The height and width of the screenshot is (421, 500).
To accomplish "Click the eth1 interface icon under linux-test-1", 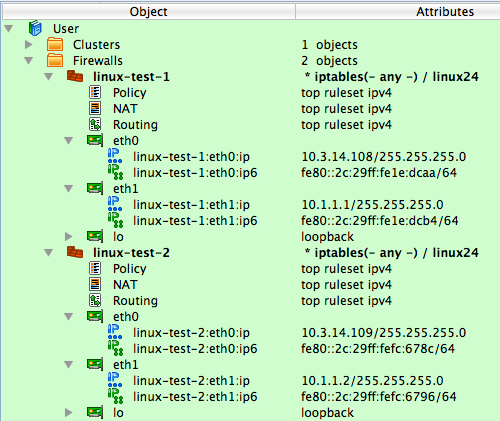I will [95, 188].
